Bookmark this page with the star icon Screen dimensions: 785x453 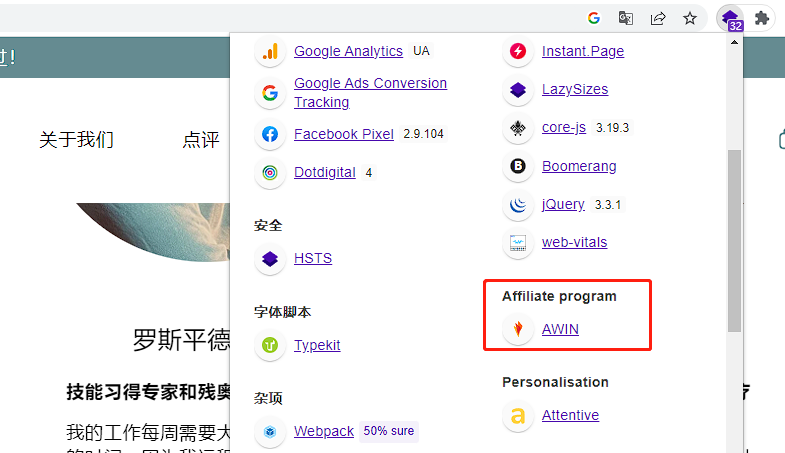click(x=690, y=19)
